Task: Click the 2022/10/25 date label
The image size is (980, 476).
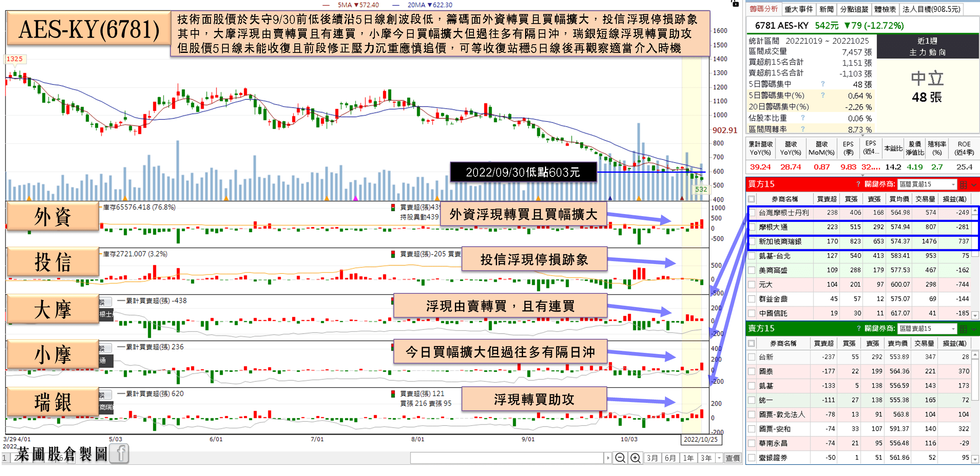Action: [x=701, y=439]
